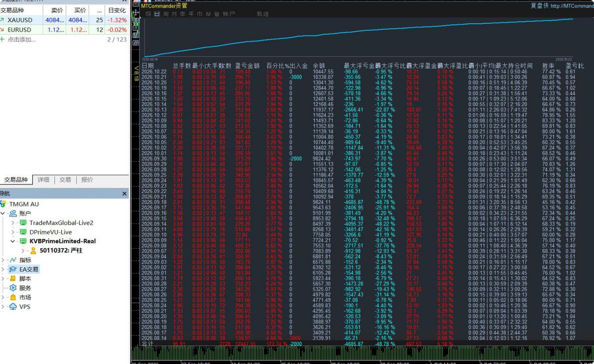The width and height of the screenshot is (594, 364).
Task: Switch to the 交易 tab
Action: tap(65, 180)
